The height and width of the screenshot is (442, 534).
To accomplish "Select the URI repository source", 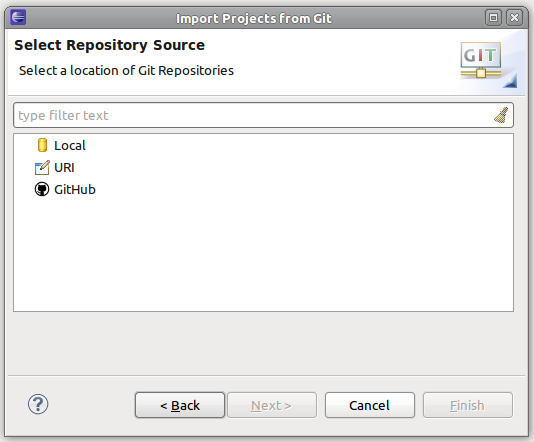I will click(x=64, y=168).
